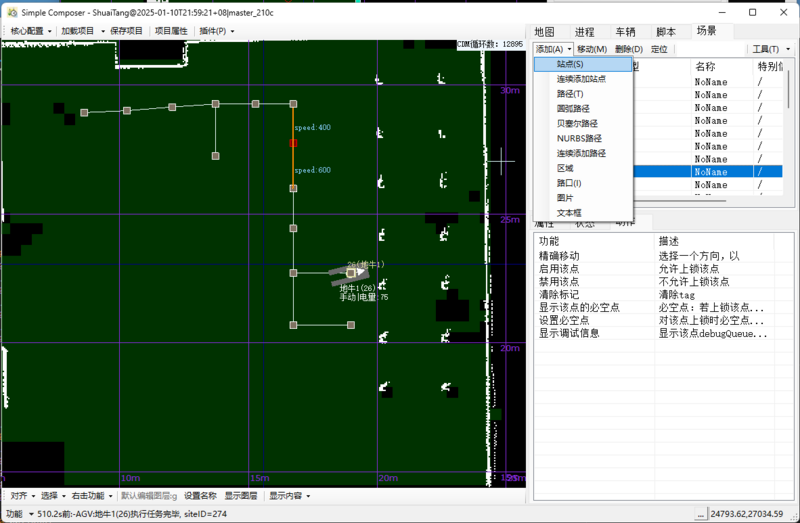The image size is (800, 523).
Task: Open the 工具(T) dropdown
Action: coord(770,49)
